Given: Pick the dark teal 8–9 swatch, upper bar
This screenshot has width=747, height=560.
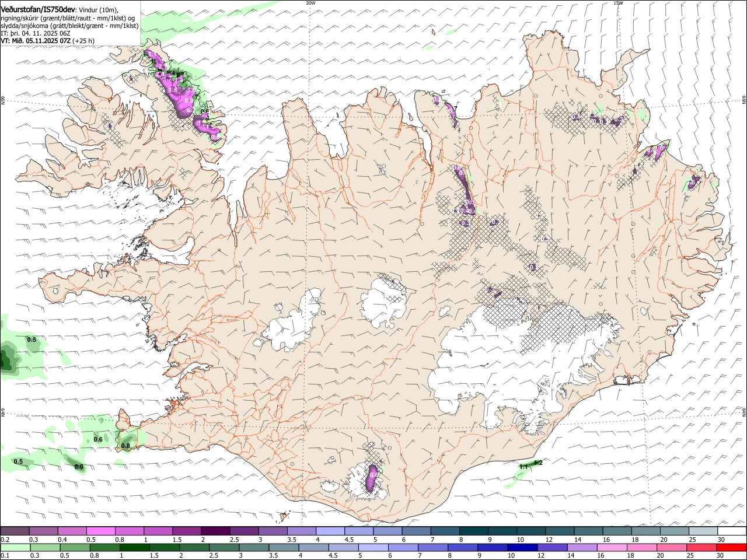Looking at the screenshot, I should 473,531.
